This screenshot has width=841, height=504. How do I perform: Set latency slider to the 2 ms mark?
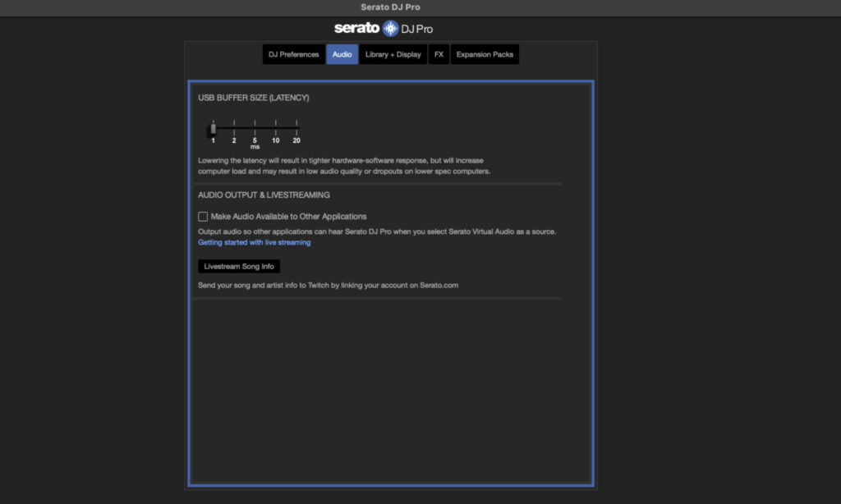[233, 129]
